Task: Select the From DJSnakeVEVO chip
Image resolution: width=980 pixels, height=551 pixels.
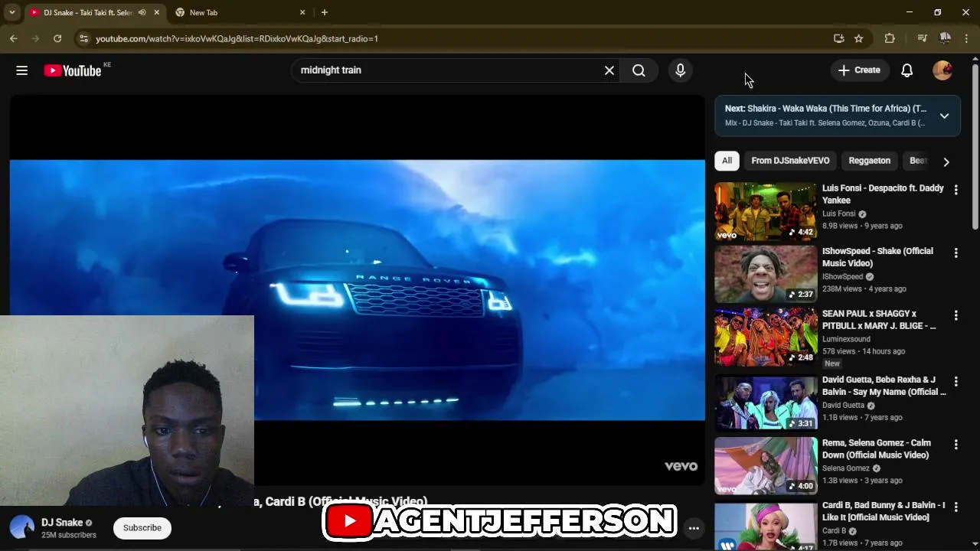Action: pyautogui.click(x=790, y=161)
